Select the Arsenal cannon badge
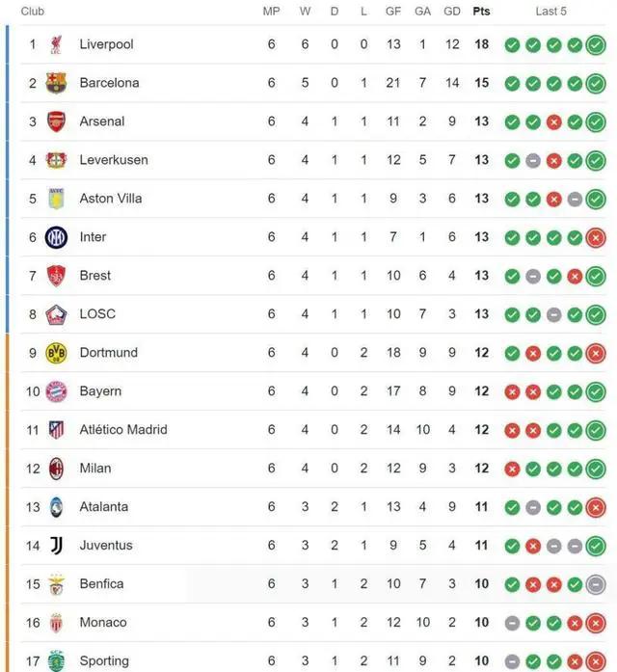Image resolution: width=617 pixels, height=672 pixels. (x=56, y=121)
